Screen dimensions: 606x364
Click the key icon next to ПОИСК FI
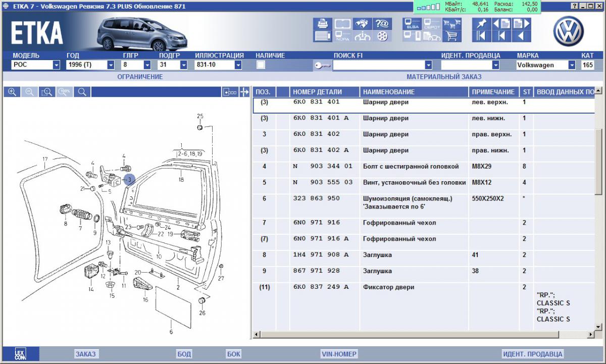(x=322, y=65)
